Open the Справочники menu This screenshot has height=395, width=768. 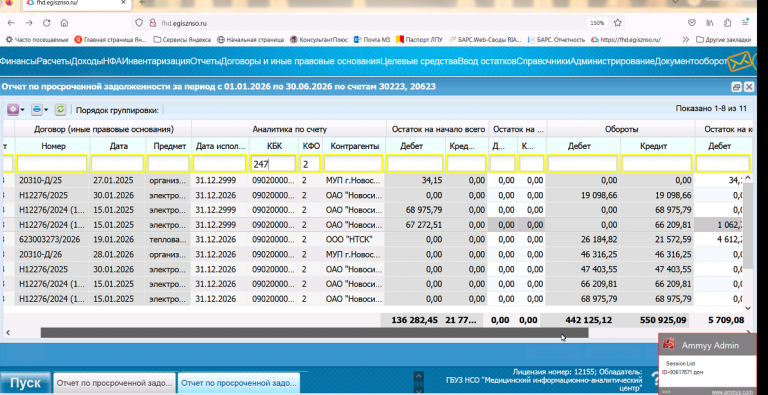[x=543, y=62]
